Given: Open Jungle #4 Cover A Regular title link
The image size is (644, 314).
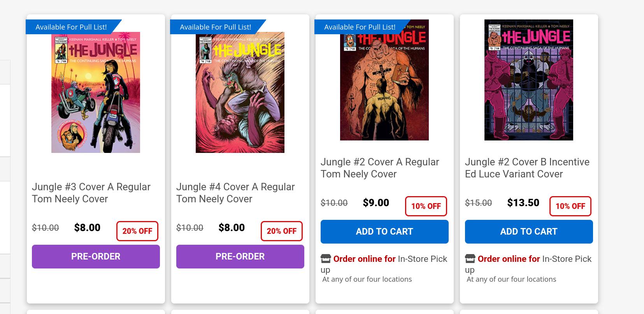Looking at the screenshot, I should click(235, 193).
